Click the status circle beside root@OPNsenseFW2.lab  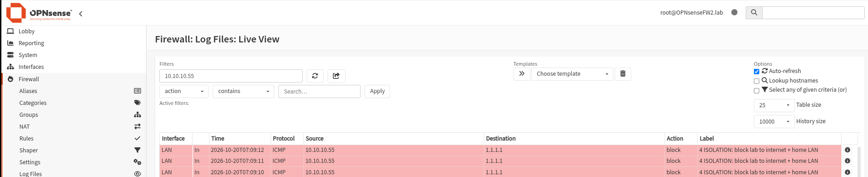(734, 12)
